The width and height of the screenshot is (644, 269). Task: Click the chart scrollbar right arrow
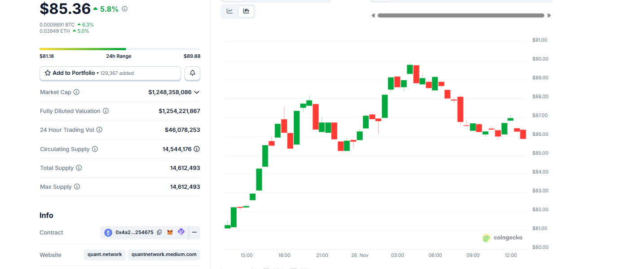(x=549, y=16)
